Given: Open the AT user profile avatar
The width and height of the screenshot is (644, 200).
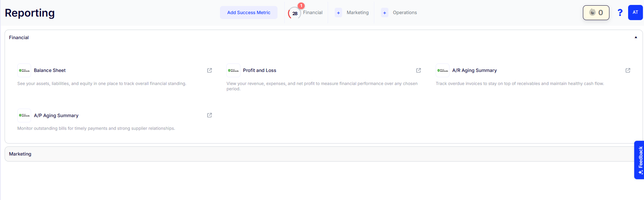Looking at the screenshot, I should click(635, 13).
